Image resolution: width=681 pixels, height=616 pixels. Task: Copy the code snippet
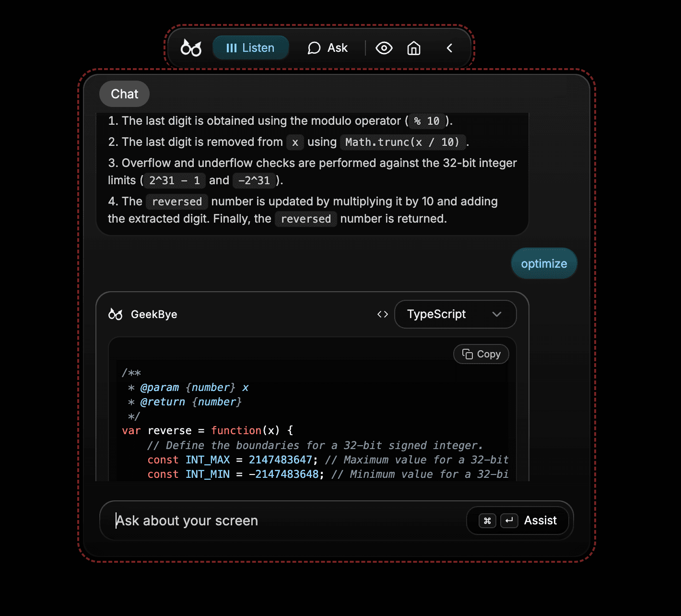click(x=481, y=354)
